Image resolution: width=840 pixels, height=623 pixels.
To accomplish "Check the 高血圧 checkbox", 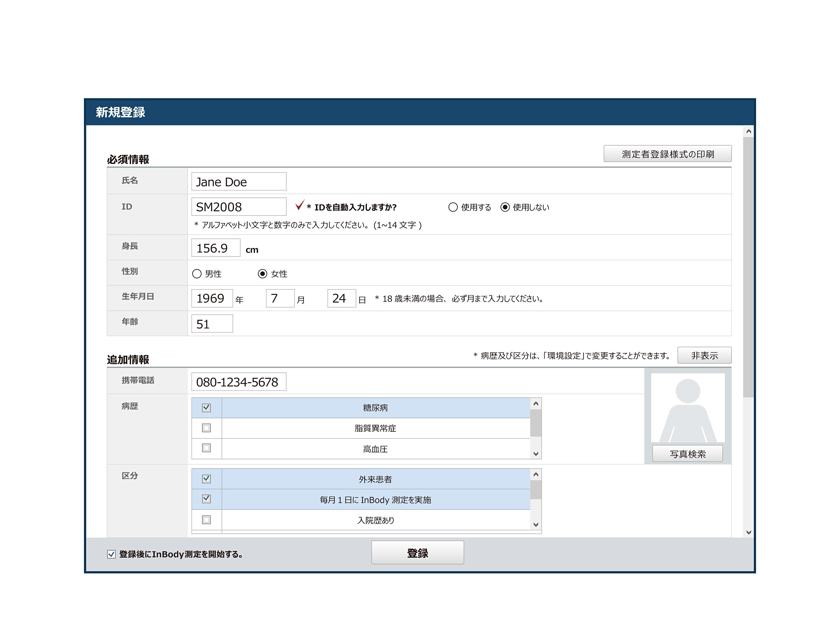I will [206, 448].
